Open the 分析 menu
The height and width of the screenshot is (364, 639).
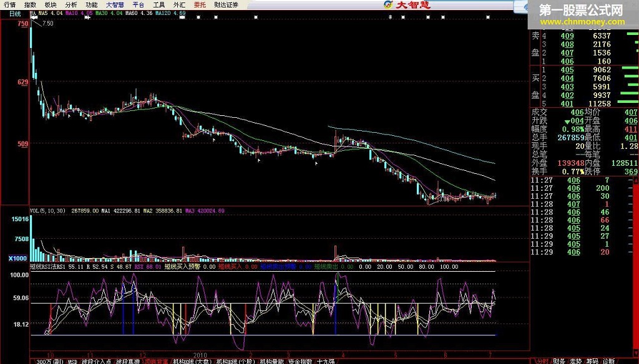click(71, 4)
